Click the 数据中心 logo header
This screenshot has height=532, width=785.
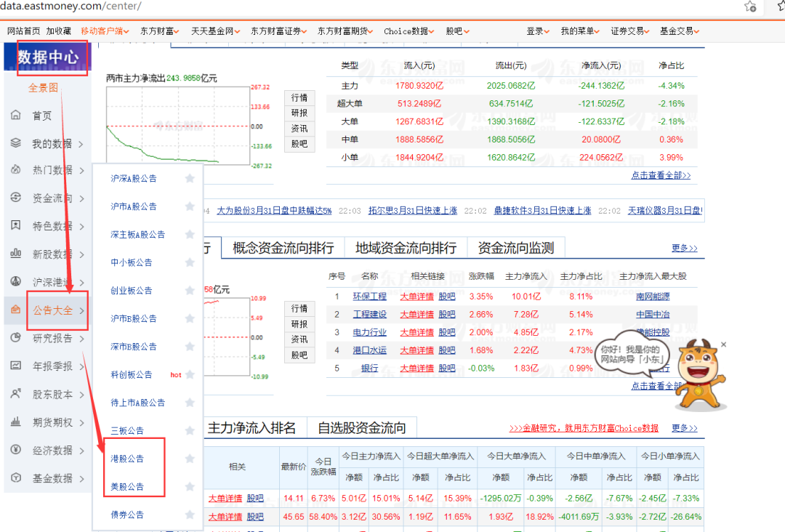(x=48, y=57)
